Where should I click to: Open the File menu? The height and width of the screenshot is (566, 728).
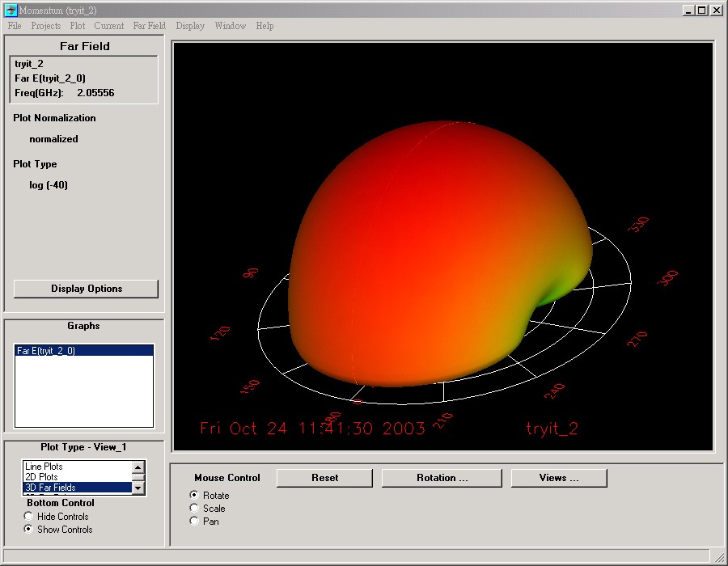15,26
